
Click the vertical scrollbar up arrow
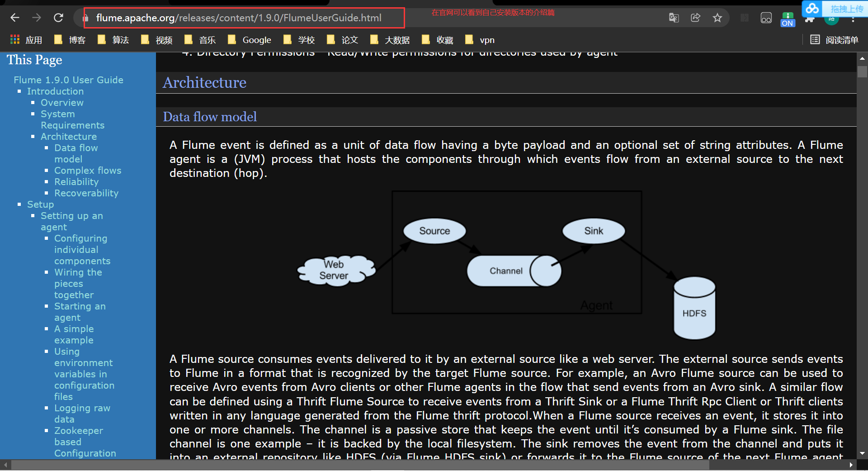pyautogui.click(x=862, y=58)
